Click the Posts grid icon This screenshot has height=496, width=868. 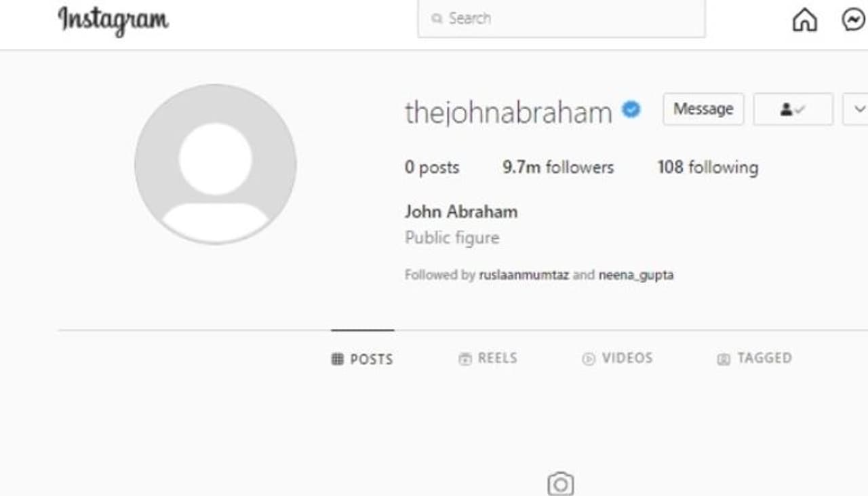tap(337, 359)
